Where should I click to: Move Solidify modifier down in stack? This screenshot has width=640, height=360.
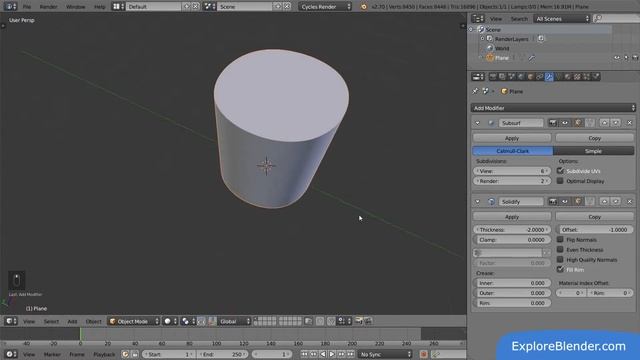616,202
